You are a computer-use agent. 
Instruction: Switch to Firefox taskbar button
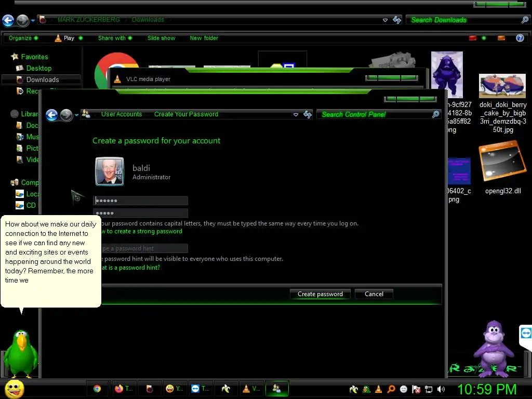click(x=123, y=389)
